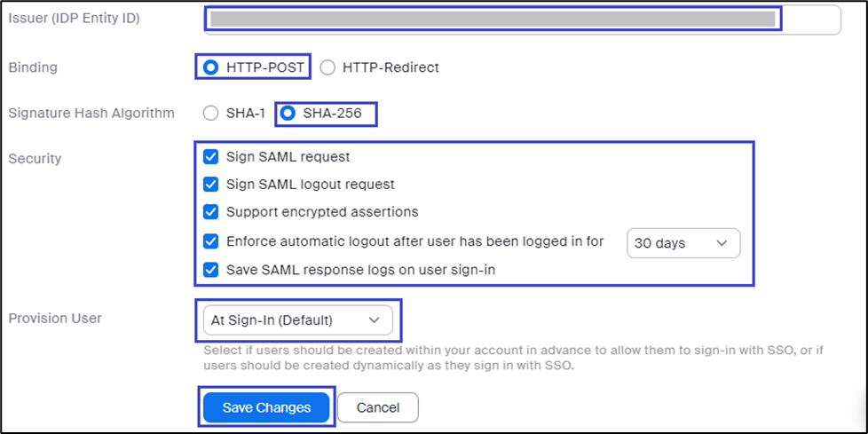868x434 pixels.
Task: Click the Issuer (IDP Entity ID) input field
Action: pos(524,19)
